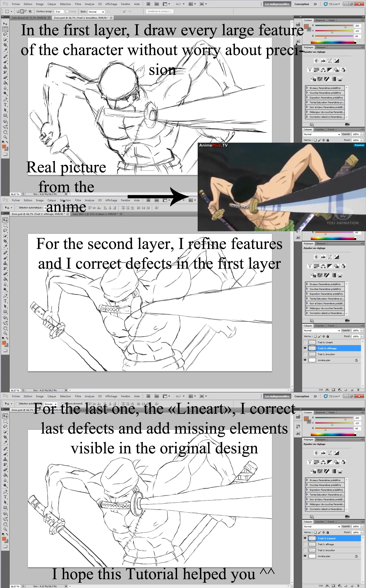
Task: Select the Hand tool in the bottom screenshot toolbar
Action: 5,525
